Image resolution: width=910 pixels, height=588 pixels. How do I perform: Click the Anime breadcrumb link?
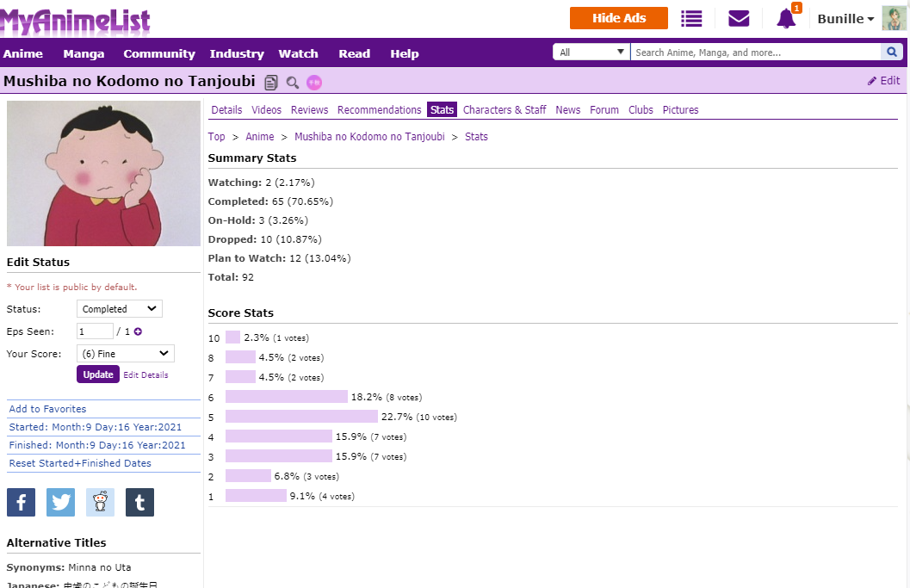(x=259, y=136)
